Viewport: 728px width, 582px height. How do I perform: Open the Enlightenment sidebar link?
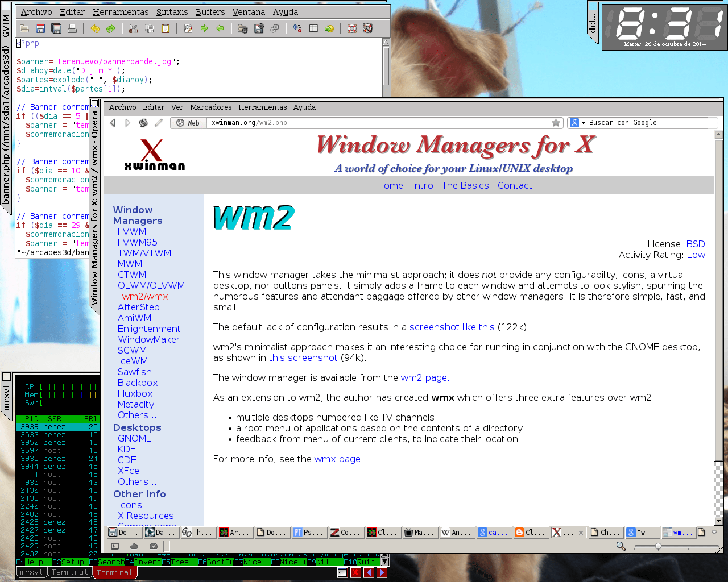point(149,329)
